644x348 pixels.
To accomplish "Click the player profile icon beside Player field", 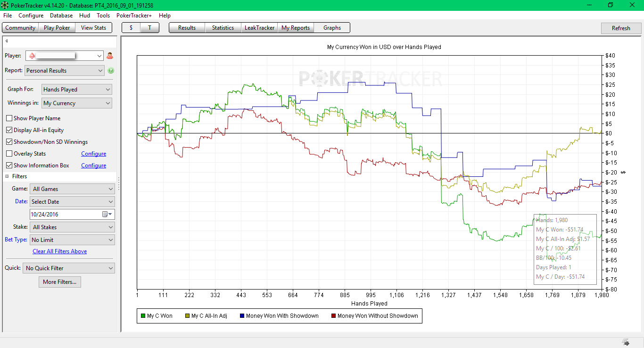I will tap(110, 56).
